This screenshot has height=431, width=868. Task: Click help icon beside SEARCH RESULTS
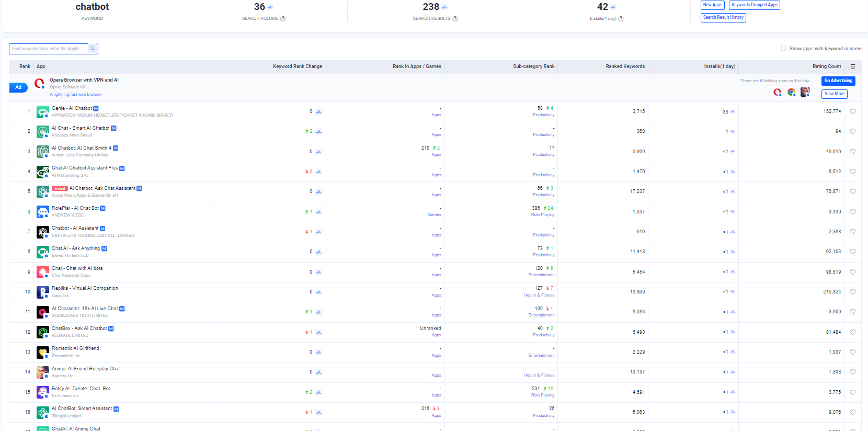(455, 19)
